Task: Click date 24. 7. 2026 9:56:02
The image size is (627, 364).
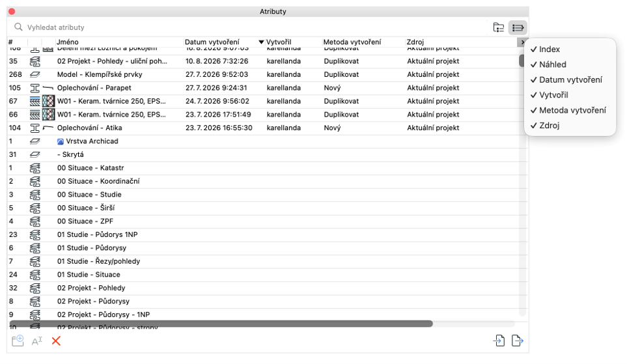Action: (217, 101)
